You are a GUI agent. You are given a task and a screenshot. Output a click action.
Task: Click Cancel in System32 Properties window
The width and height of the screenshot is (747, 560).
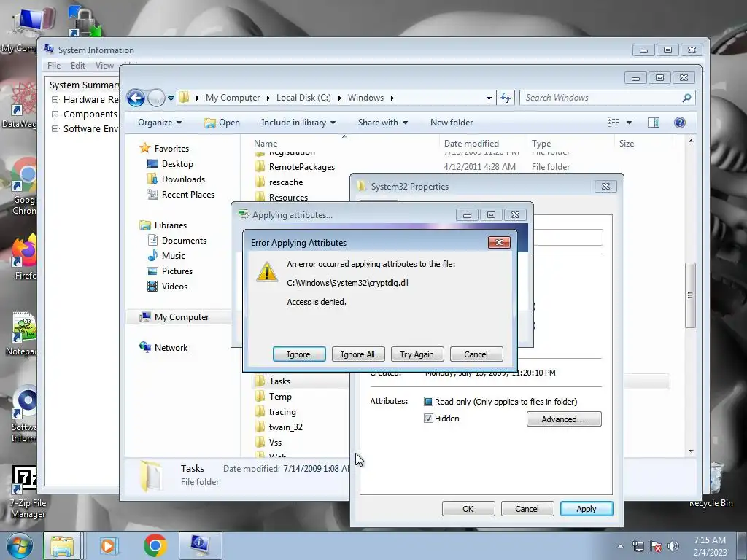pyautogui.click(x=527, y=508)
